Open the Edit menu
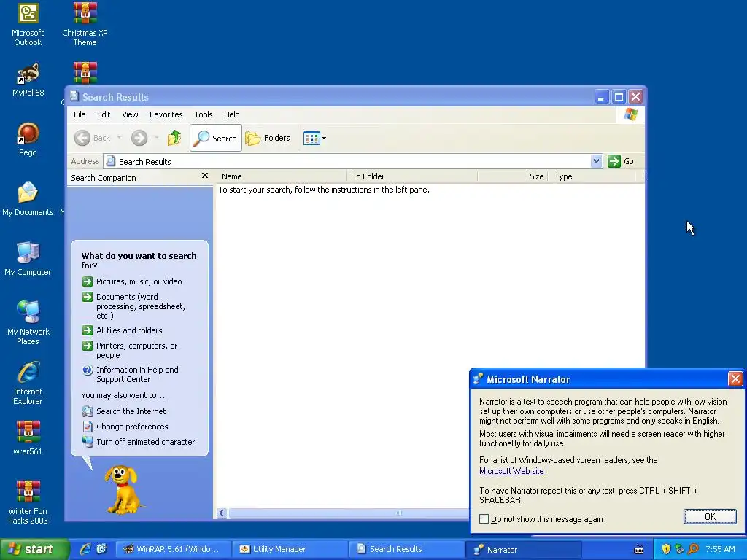Screen dimensions: 747x560 click(x=104, y=114)
